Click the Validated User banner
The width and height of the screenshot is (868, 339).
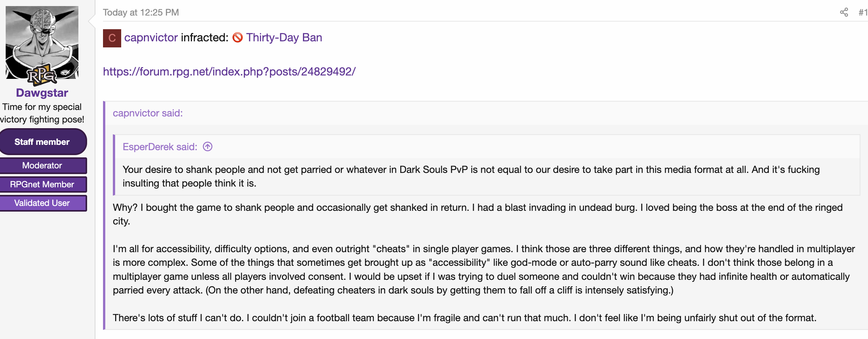[x=42, y=203]
